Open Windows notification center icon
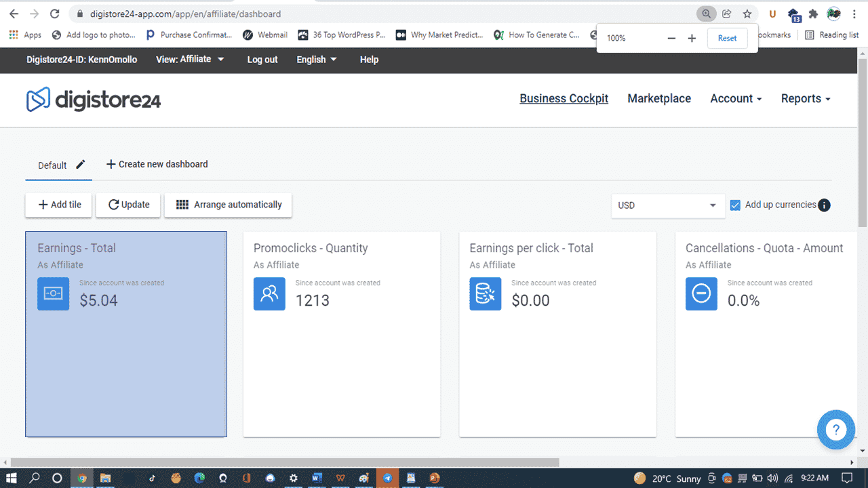This screenshot has width=868, height=488. click(847, 478)
